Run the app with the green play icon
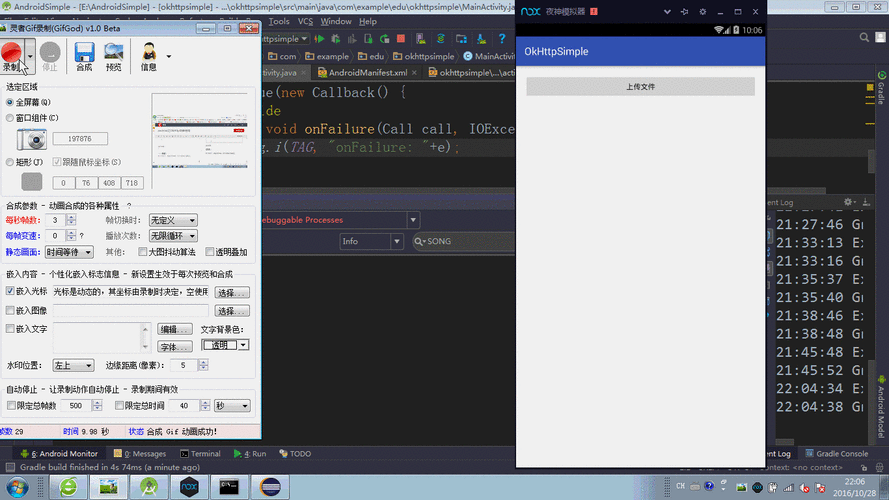Image resolution: width=889 pixels, height=500 pixels. 320,39
